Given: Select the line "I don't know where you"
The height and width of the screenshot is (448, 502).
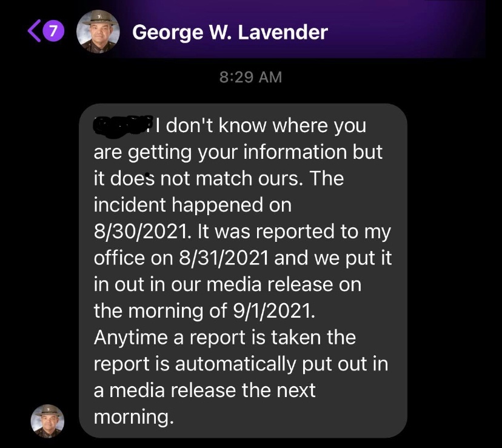Looking at the screenshot, I should (261, 125).
